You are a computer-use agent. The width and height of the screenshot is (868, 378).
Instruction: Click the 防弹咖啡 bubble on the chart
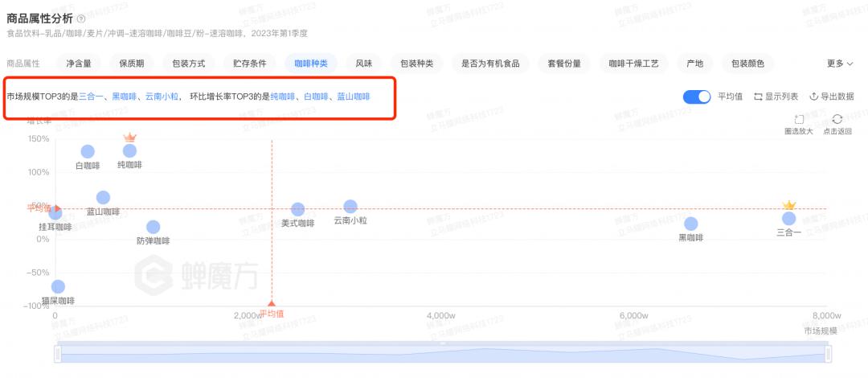pyautogui.click(x=154, y=227)
